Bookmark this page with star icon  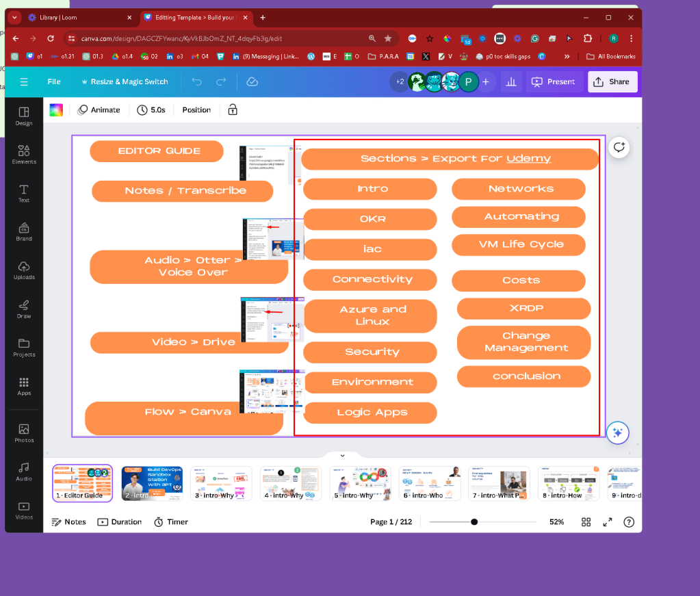pos(388,38)
